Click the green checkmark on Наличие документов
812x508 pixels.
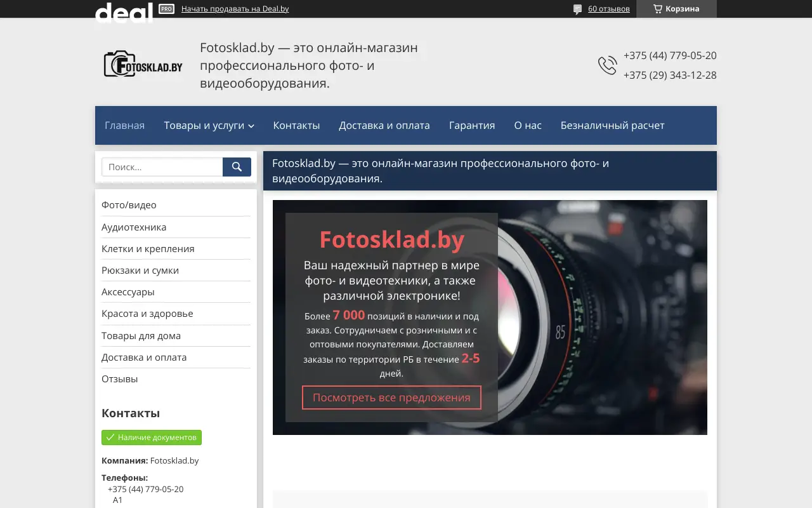110,437
